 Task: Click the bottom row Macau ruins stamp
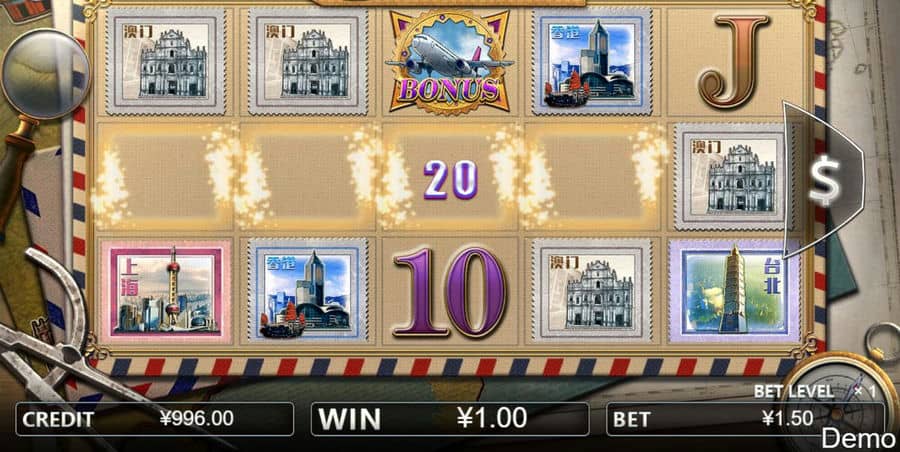592,292
